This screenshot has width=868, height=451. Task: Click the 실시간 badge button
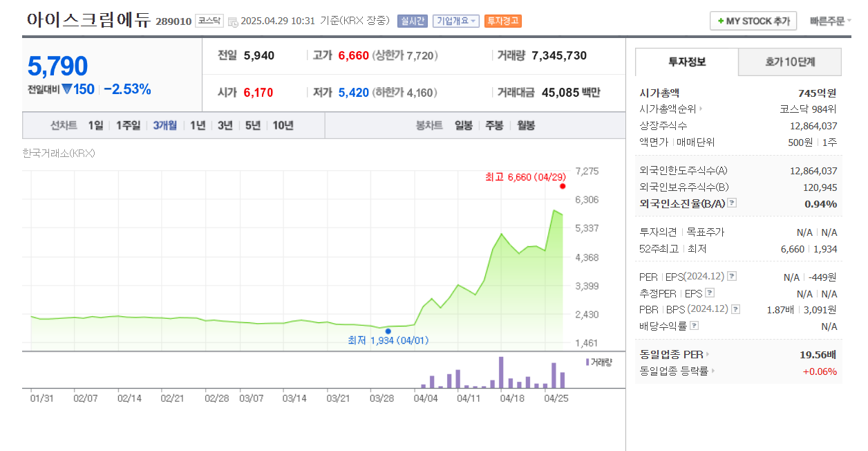coord(413,21)
